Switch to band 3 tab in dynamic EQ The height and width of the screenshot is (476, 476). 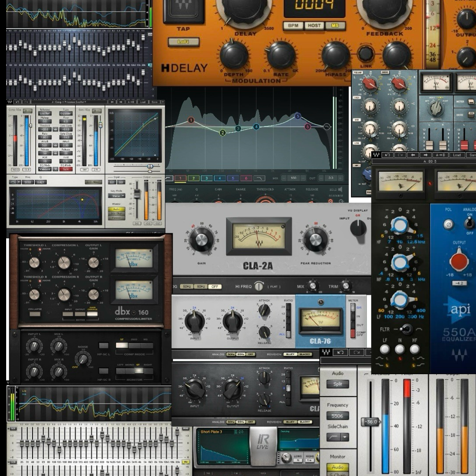coord(207,178)
